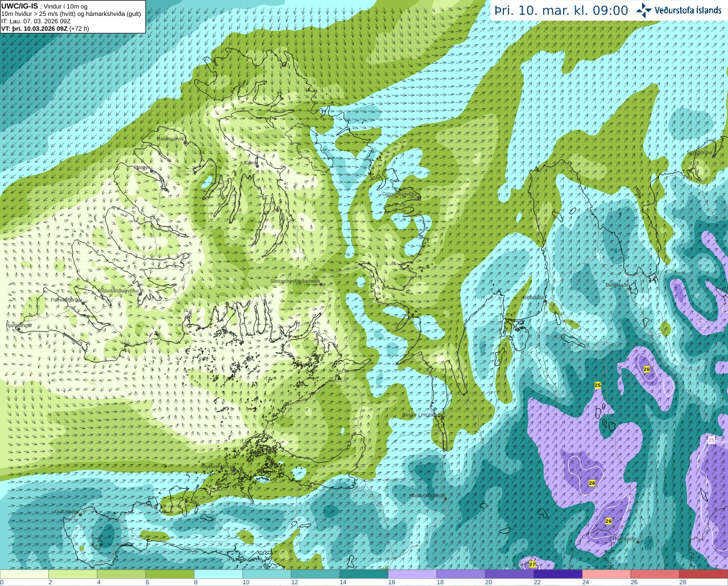Click the hámarkshviða (gult) description line

click(71, 14)
